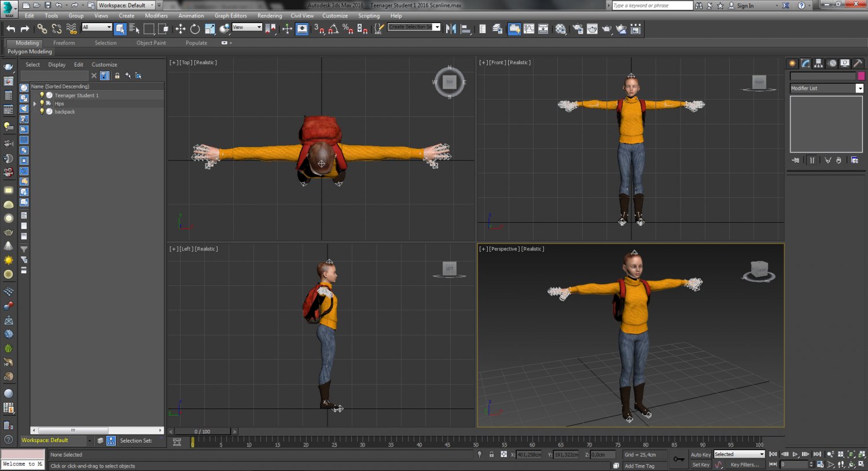Screen dimensions: 868x471
Task: Click Key Filters button
Action: [745, 465]
